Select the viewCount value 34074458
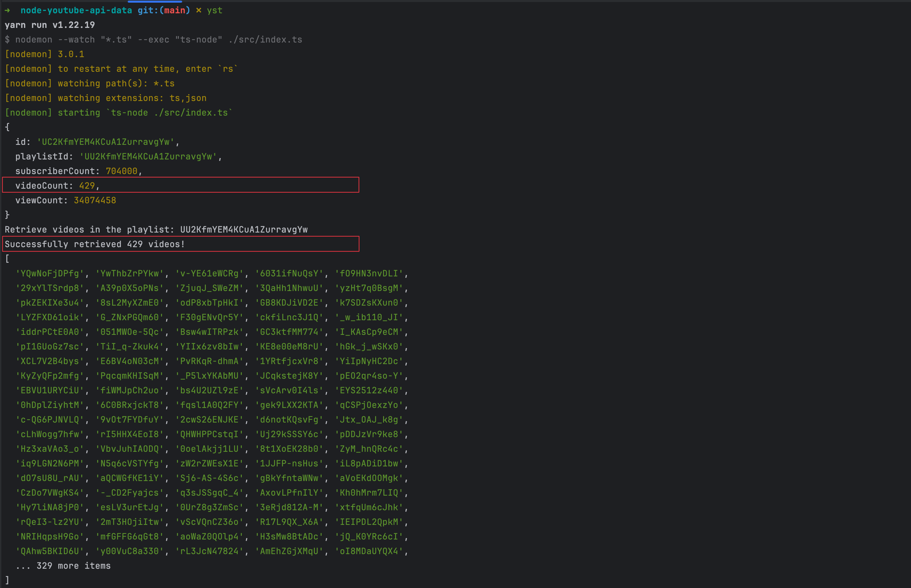 coord(95,200)
